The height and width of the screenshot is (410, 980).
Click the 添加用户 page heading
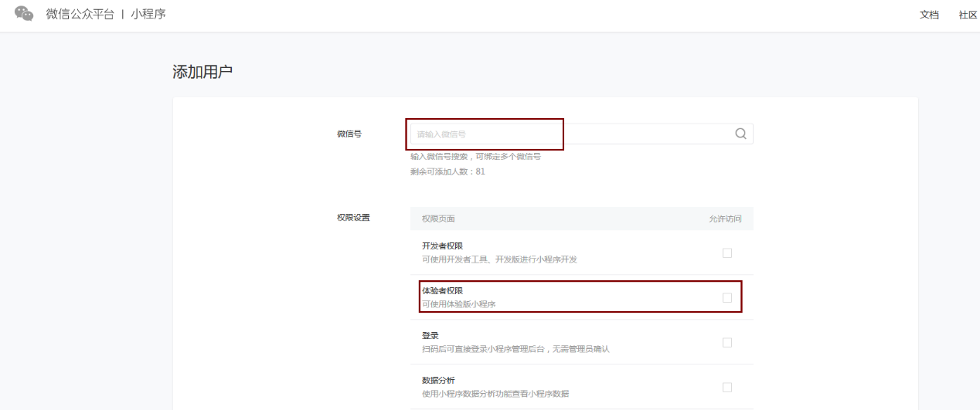202,72
